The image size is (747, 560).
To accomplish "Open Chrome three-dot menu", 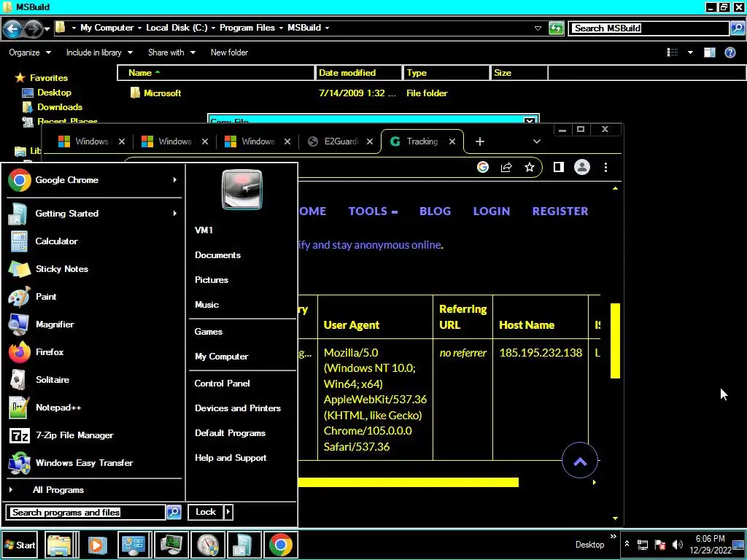I will [605, 167].
